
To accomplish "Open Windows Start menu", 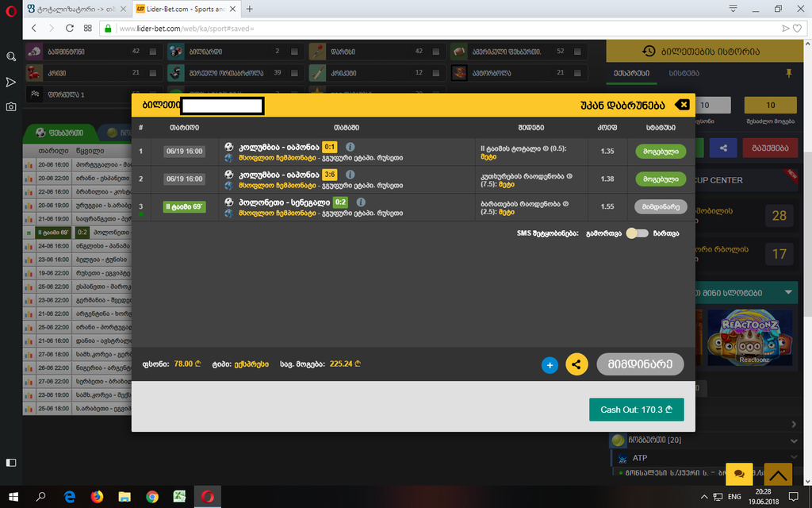I will (x=14, y=497).
